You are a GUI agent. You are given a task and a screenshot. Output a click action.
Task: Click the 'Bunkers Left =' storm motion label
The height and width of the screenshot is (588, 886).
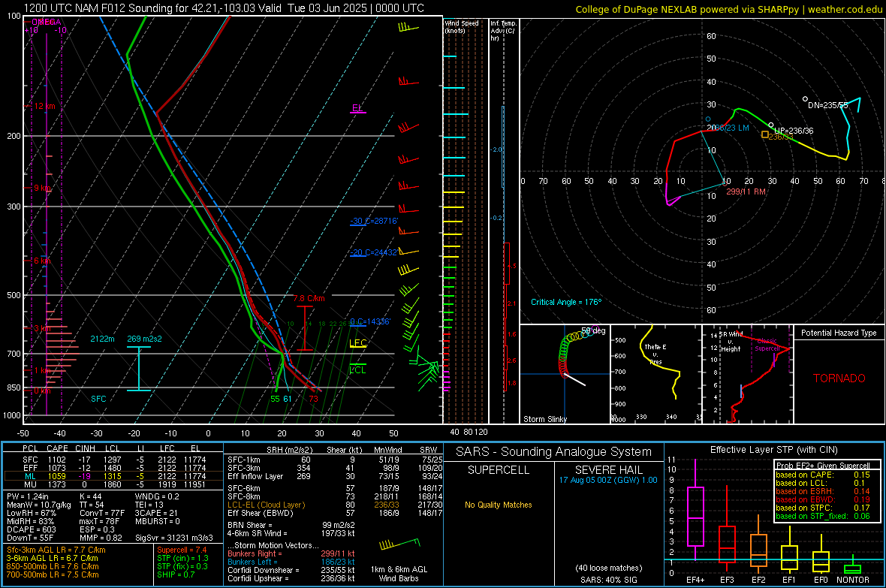(252, 562)
